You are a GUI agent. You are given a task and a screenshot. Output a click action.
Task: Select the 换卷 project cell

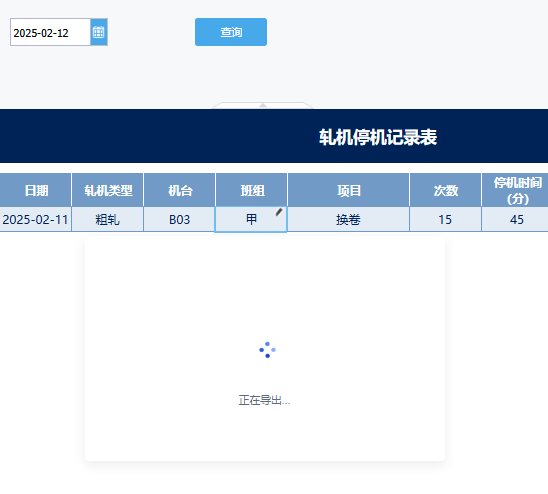pos(348,220)
